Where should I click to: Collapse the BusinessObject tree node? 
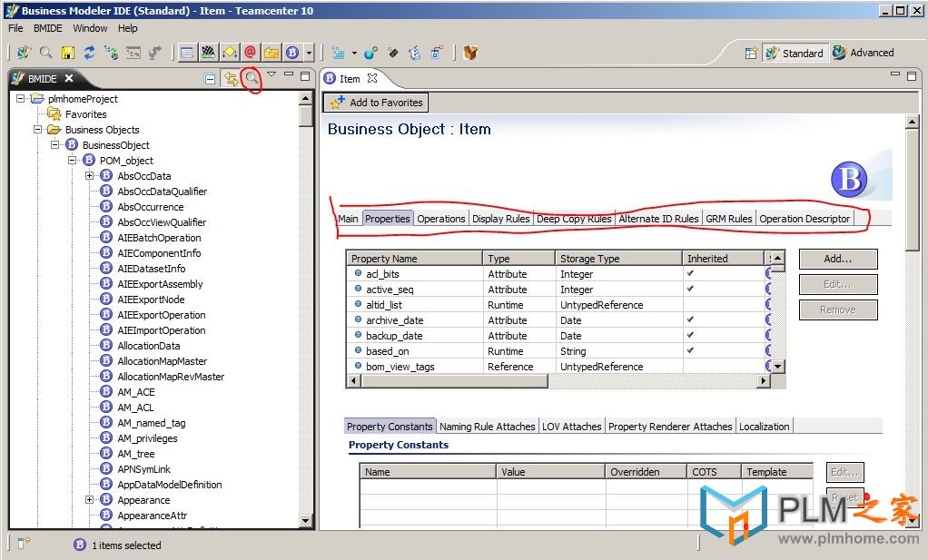[54, 144]
